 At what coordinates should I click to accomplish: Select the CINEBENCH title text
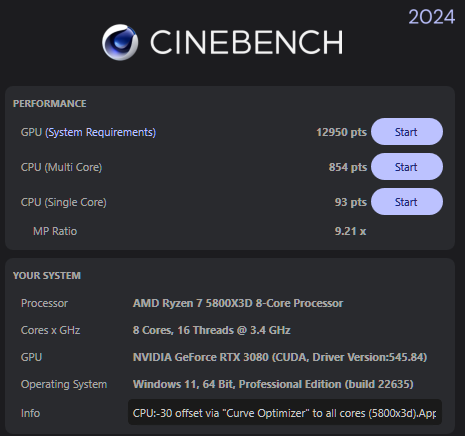246,42
